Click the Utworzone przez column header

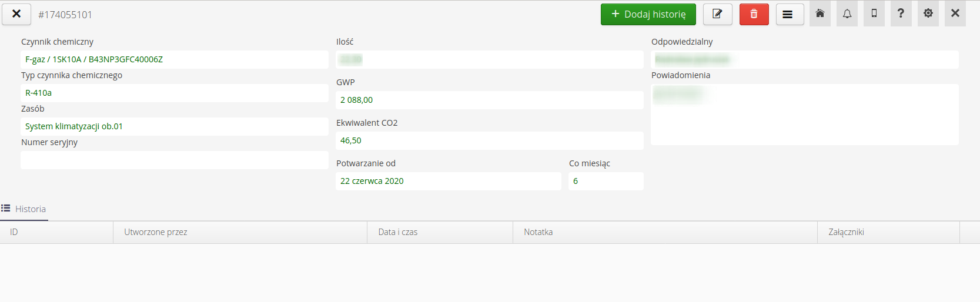(156, 232)
